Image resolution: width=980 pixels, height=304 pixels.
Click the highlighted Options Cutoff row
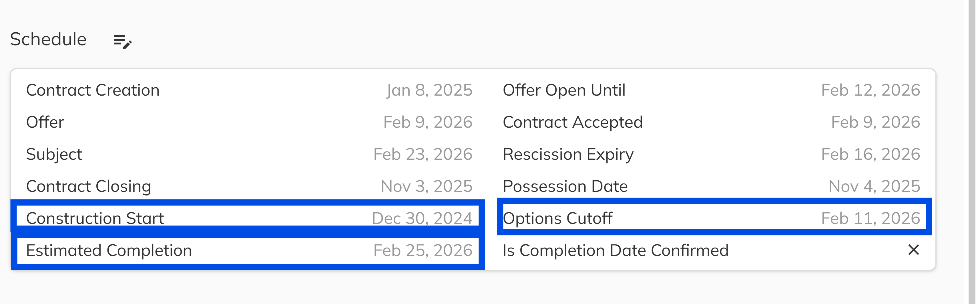click(x=711, y=218)
